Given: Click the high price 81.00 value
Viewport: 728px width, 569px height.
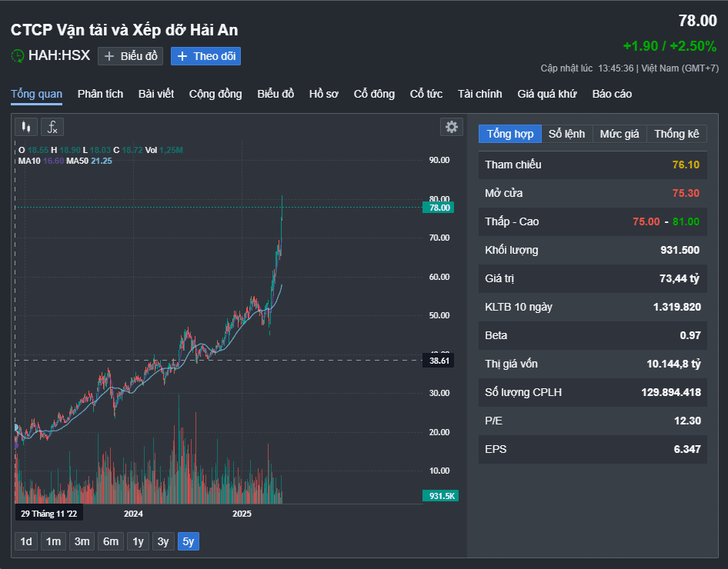Looking at the screenshot, I should coord(686,221).
